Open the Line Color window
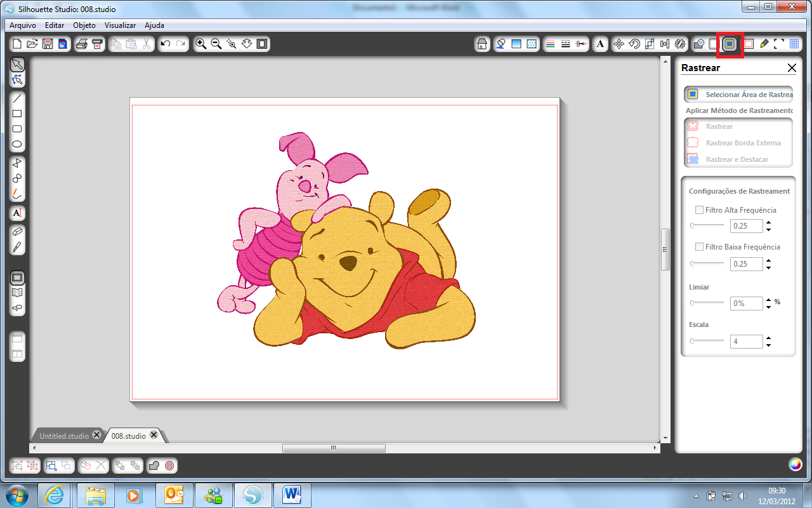Image resolution: width=812 pixels, height=508 pixels. tap(551, 44)
